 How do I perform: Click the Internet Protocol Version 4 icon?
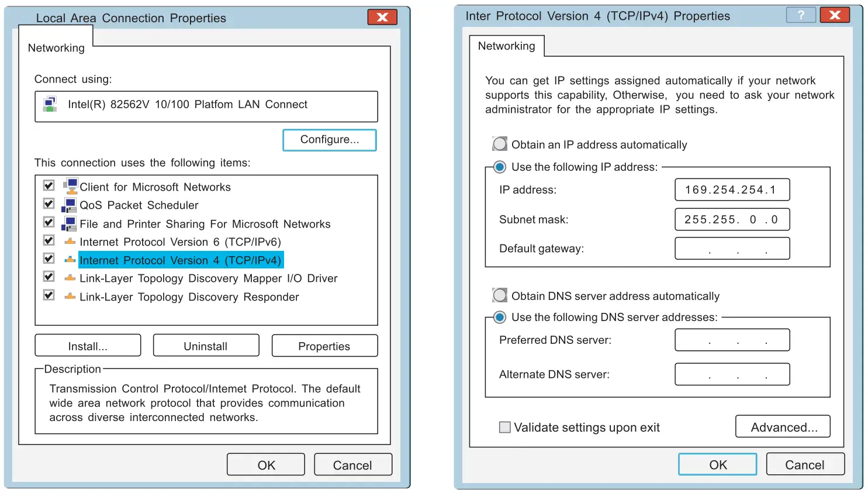(x=70, y=260)
